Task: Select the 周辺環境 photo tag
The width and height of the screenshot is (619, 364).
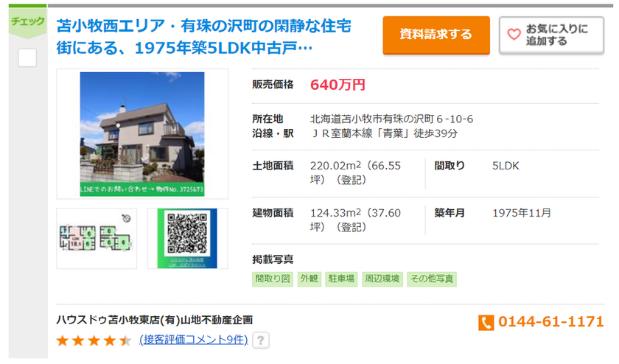Action: click(x=382, y=279)
